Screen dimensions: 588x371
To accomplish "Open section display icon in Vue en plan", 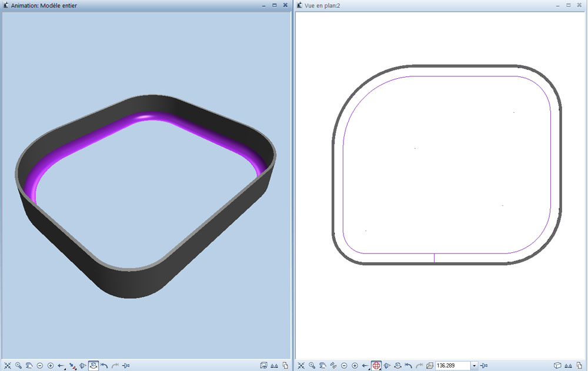I will 569,365.
